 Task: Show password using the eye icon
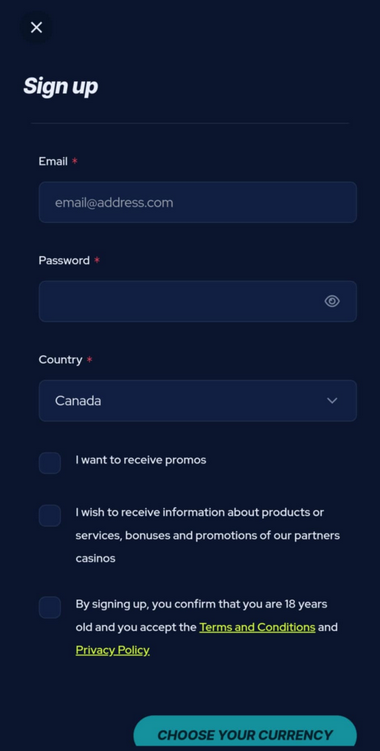tap(332, 301)
